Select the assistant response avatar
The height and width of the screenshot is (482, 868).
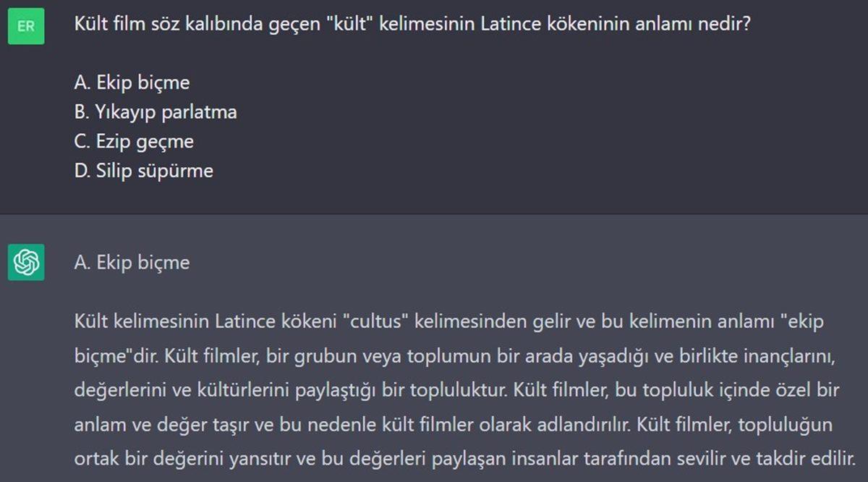point(26,262)
